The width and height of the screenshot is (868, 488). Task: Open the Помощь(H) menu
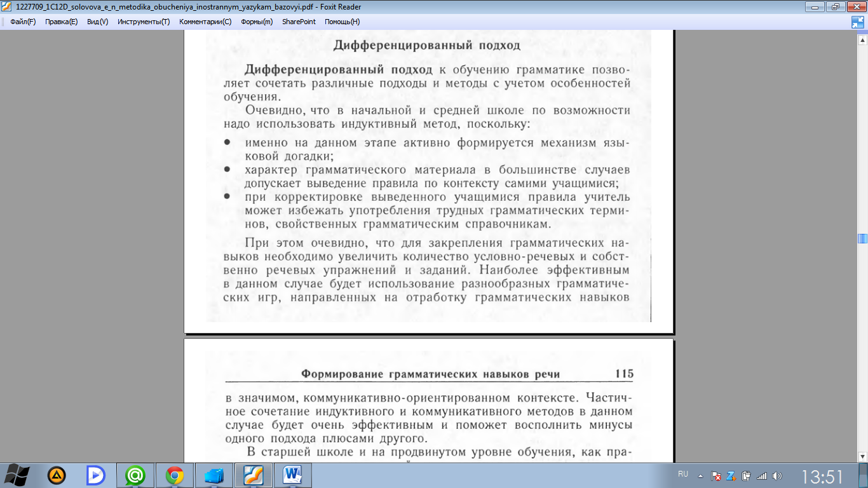click(x=342, y=21)
